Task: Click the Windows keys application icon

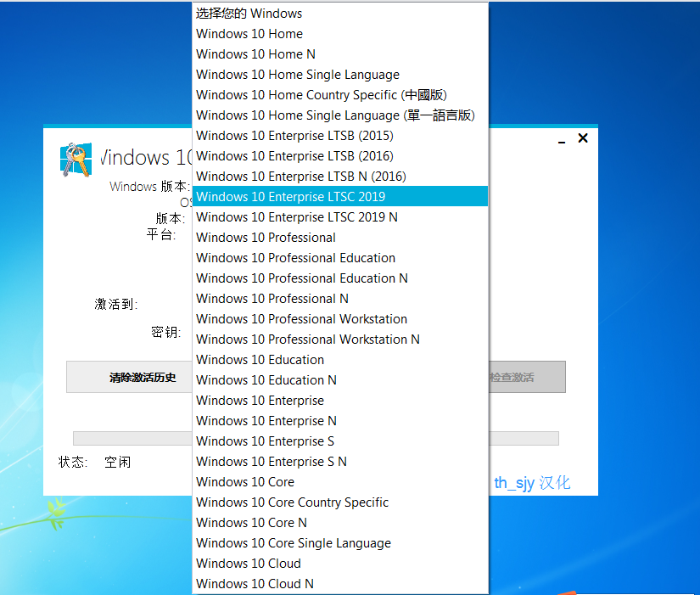Action: click(x=76, y=158)
